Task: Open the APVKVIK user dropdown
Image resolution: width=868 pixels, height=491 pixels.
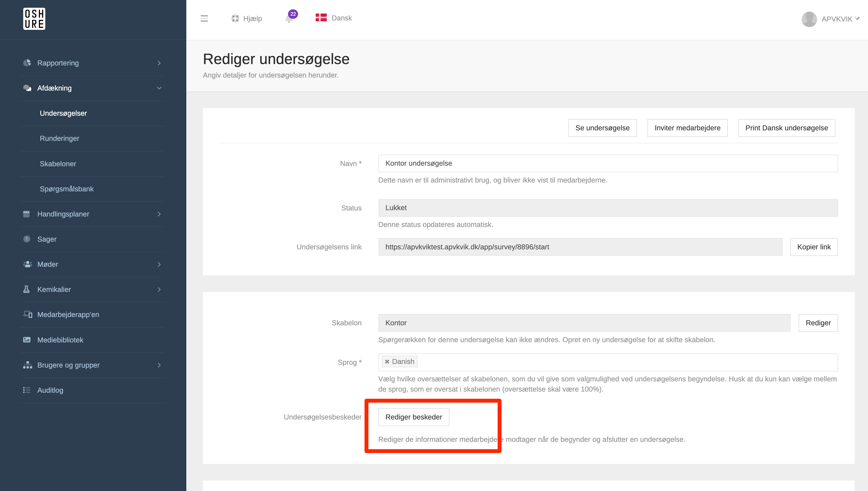Action: (x=840, y=19)
